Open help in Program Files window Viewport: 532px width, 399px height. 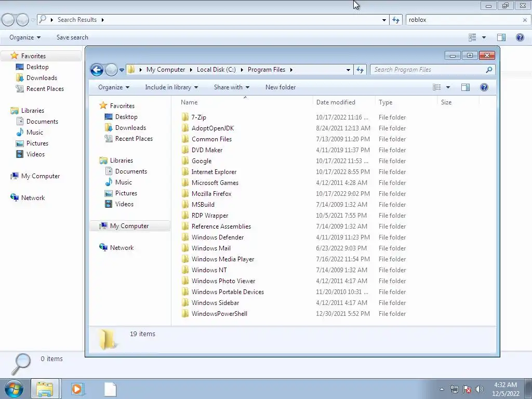484,87
